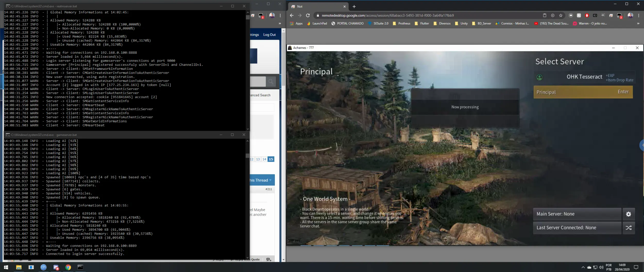Screen dimensions: 644x272
Task: Open the Protheus bookmarks folder
Action: [x=402, y=23]
